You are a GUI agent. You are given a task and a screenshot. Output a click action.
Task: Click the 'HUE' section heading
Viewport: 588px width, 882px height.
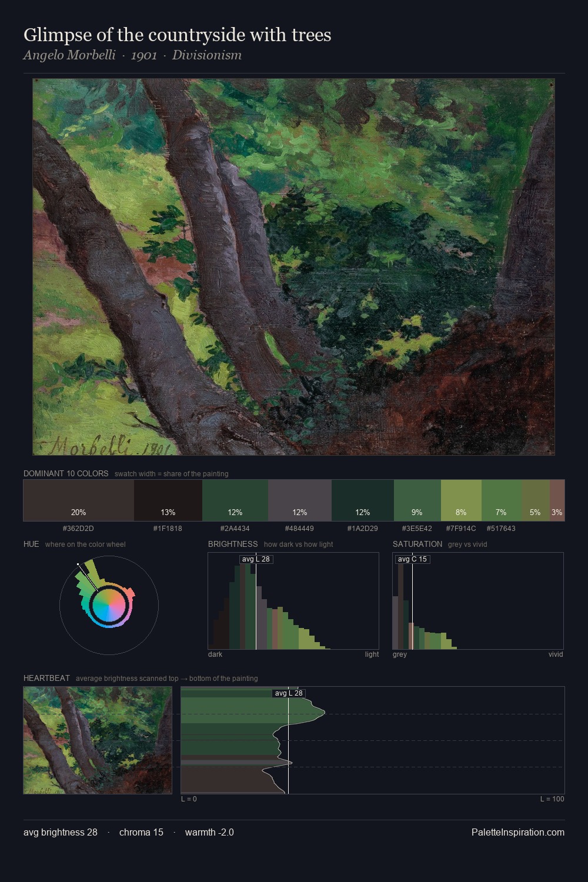(31, 544)
